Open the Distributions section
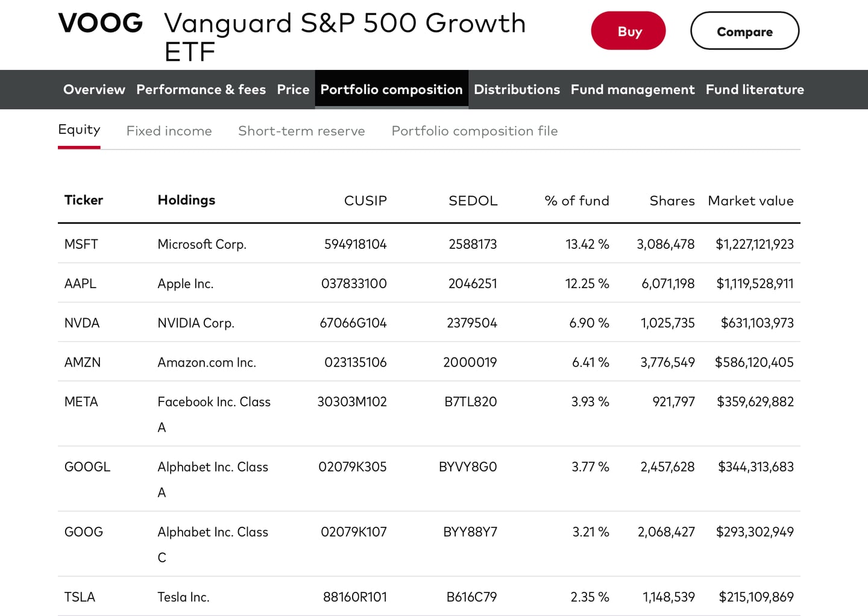Image resolution: width=868 pixels, height=616 pixels. [517, 89]
